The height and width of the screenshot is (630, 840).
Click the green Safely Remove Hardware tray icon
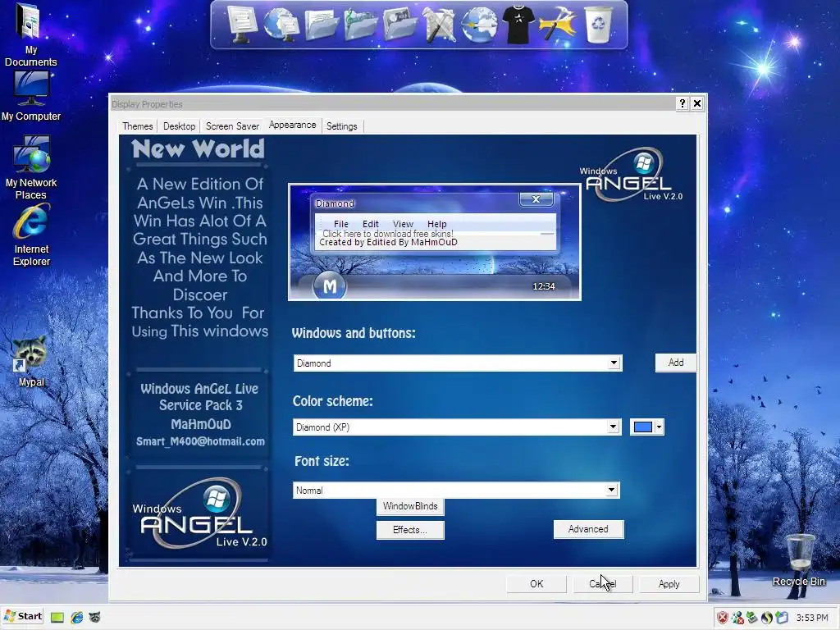[752, 618]
